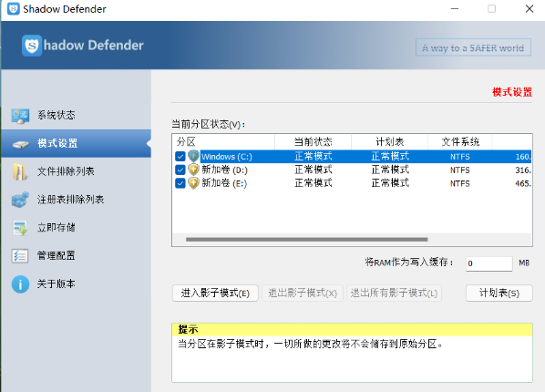Select the 新加卷 (D:) partition row
Image resolution: width=545 pixels, height=392 pixels.
[352, 170]
